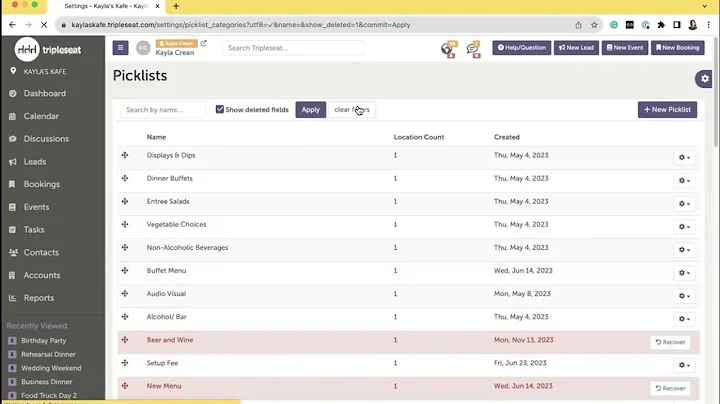
Task: Open the Chrome three-dot menu
Action: tap(709, 25)
